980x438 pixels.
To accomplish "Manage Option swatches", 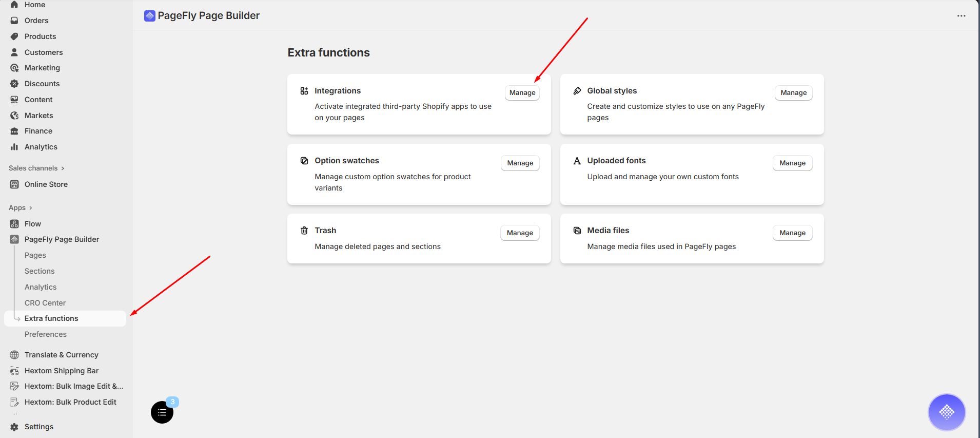I will coord(520,163).
